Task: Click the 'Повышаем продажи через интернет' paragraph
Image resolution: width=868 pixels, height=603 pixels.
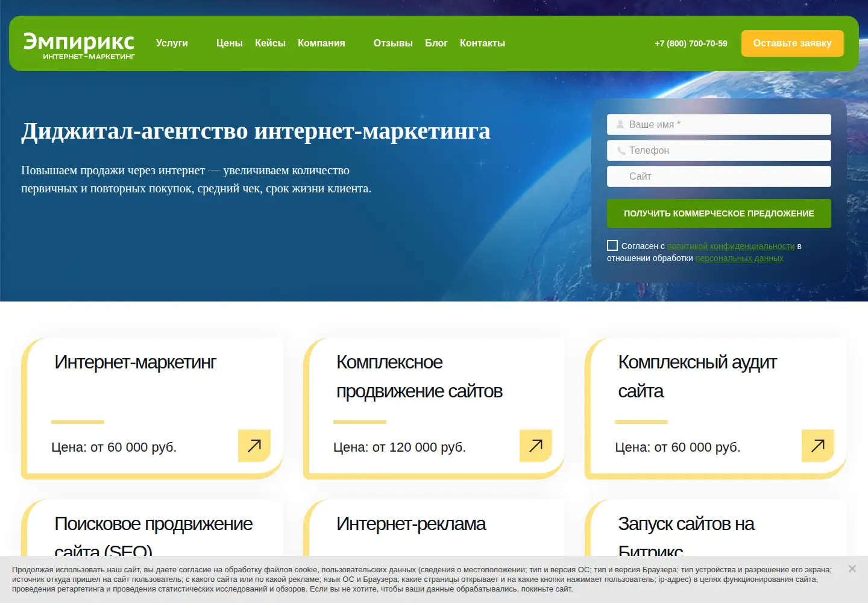Action: coord(196,179)
